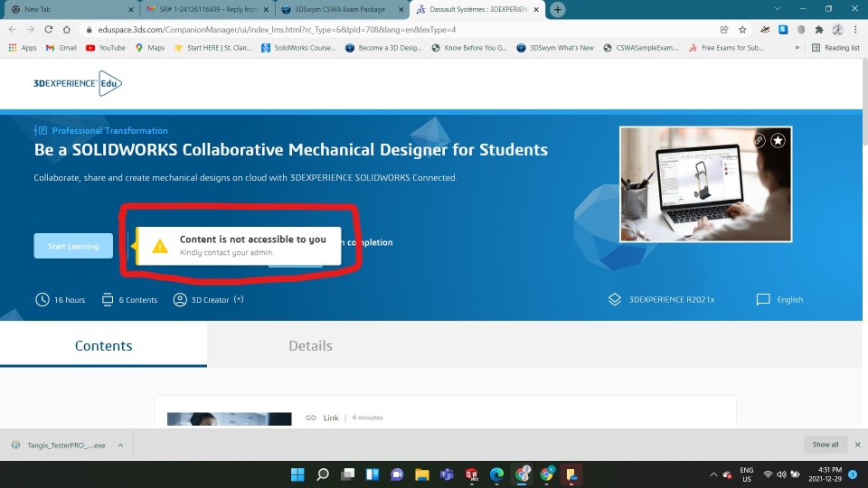The width and height of the screenshot is (868, 488).
Task: Switch to the 3DSwym CSWA Exam Package tab
Action: pos(342,9)
